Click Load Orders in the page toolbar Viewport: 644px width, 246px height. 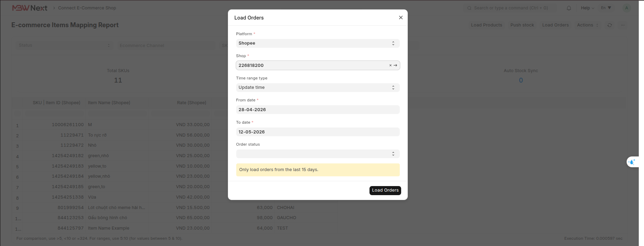(x=555, y=25)
